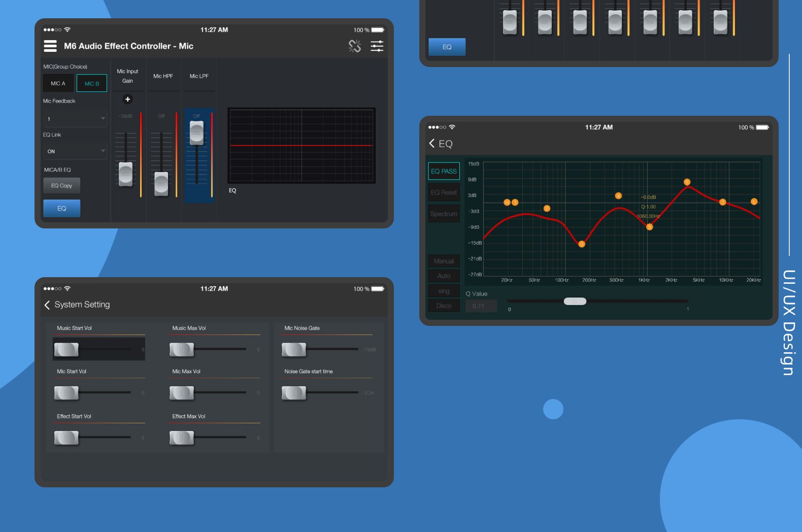This screenshot has width=802, height=532.
Task: Expand the Mic Feedback dropdown
Action: pyautogui.click(x=75, y=119)
